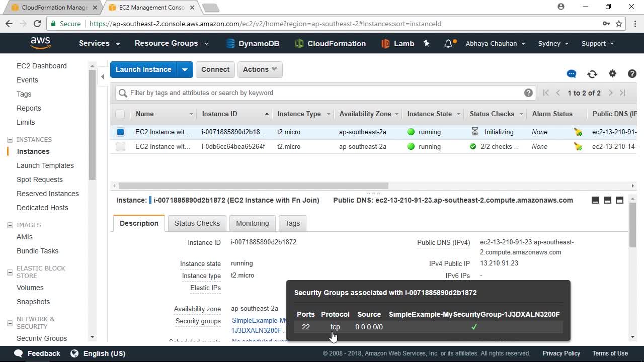Open Lambda shortcut icon
Image resolution: width=644 pixels, height=362 pixels.
tap(385, 44)
